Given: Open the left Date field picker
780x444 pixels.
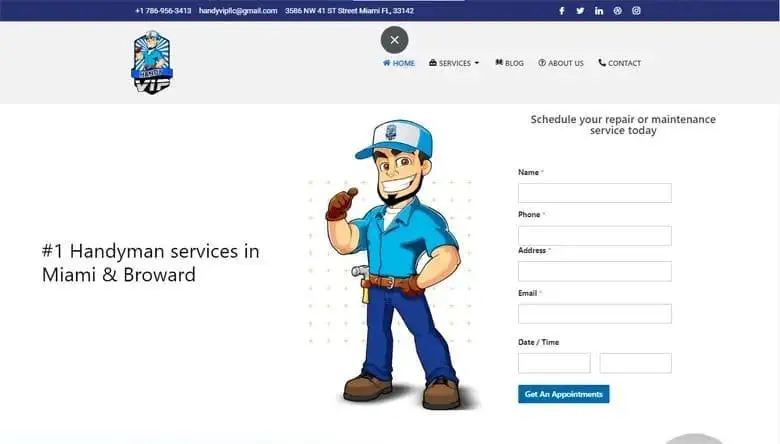Looking at the screenshot, I should [x=554, y=363].
